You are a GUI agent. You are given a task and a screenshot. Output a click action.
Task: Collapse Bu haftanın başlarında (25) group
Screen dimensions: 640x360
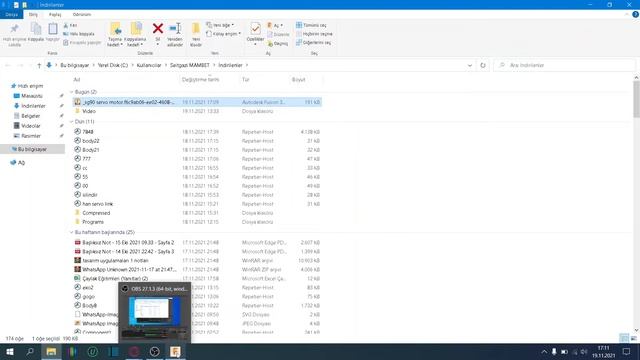71,232
